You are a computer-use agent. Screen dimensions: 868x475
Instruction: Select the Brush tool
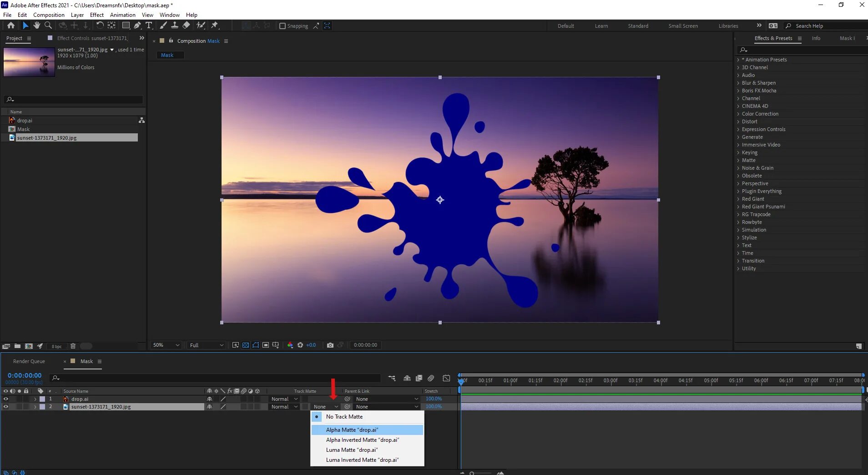click(x=163, y=25)
